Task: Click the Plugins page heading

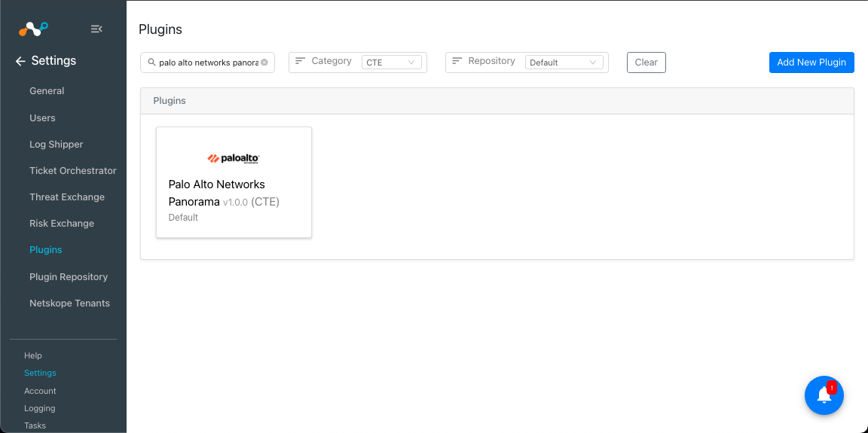Action: tap(160, 29)
